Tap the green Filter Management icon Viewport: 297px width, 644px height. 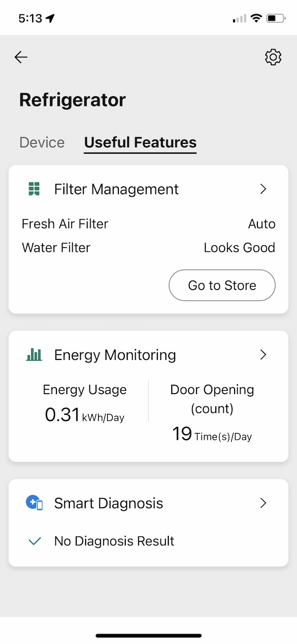pos(34,189)
